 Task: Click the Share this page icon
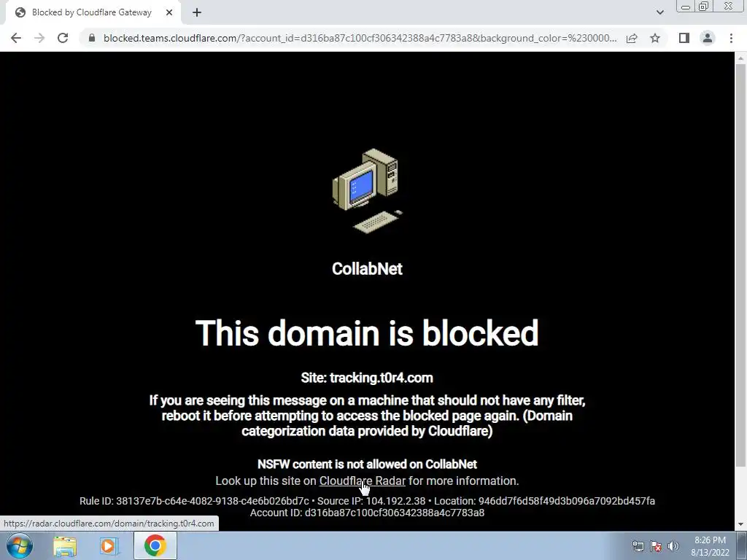click(632, 38)
